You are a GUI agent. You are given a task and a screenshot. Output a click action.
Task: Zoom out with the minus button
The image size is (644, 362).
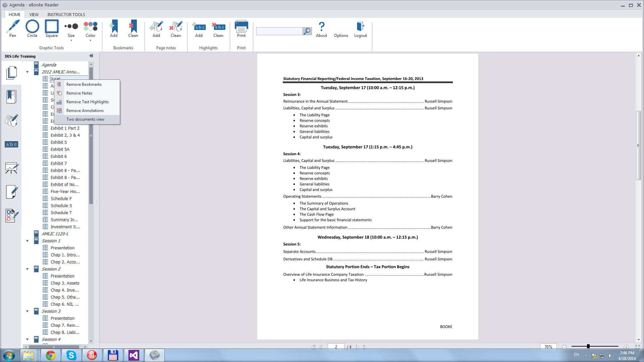(565, 347)
